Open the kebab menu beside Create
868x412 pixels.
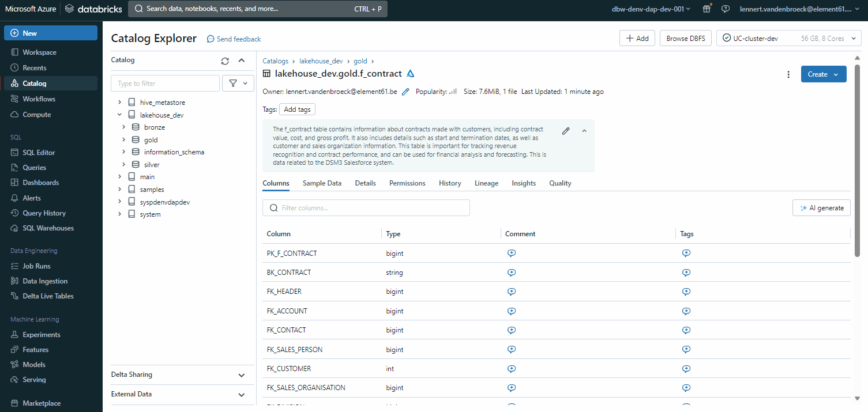[x=788, y=74]
